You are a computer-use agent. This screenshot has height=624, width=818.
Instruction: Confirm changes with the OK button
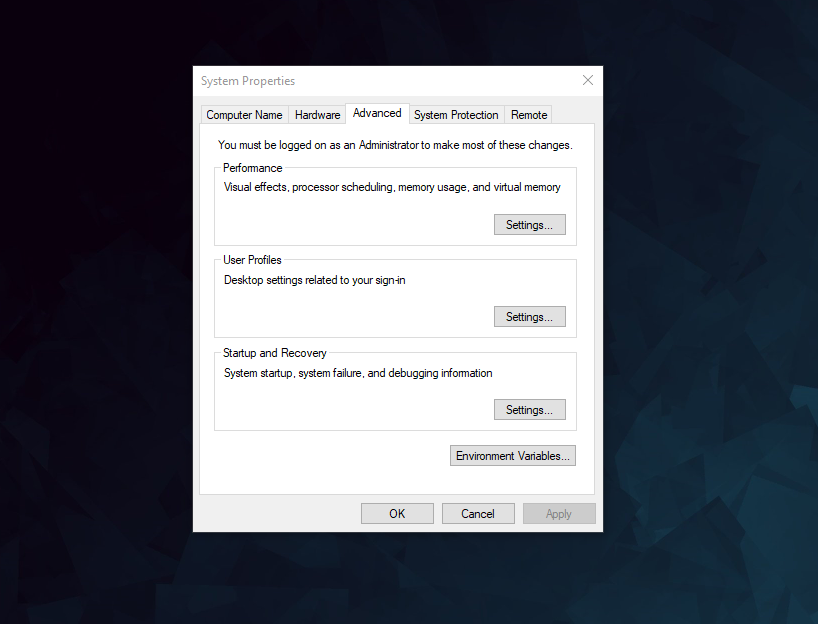(397, 513)
